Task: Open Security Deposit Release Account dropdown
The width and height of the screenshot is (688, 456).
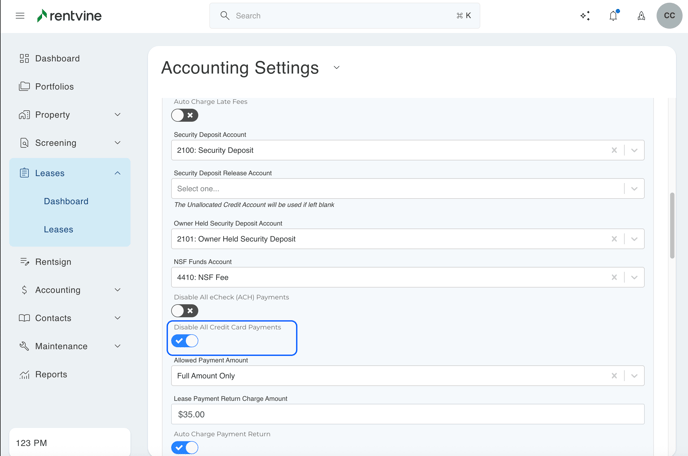Action: (634, 189)
